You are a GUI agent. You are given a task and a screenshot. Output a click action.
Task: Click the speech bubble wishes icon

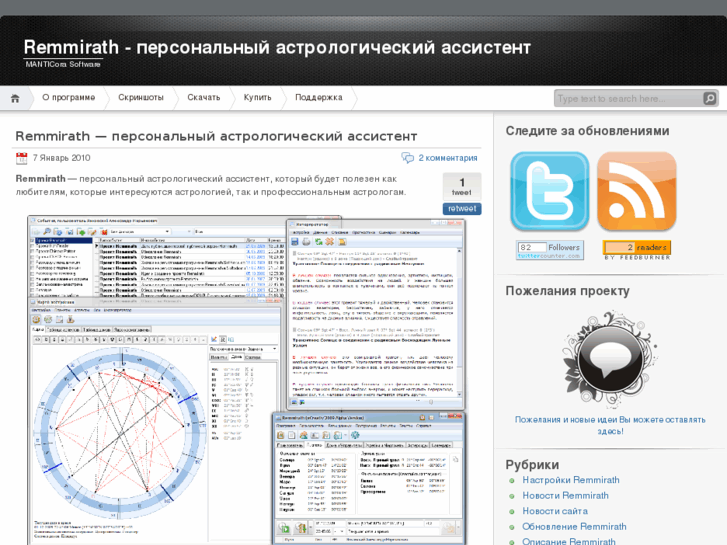coord(610,359)
